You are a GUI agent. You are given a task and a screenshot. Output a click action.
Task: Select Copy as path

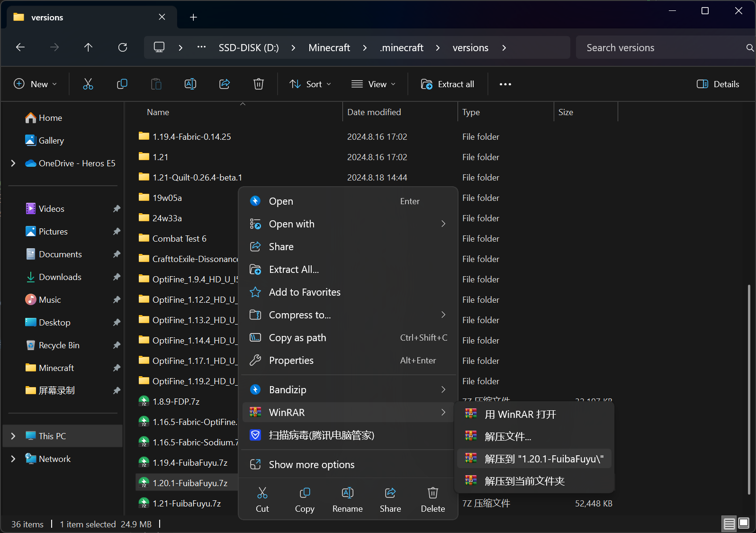348,338
